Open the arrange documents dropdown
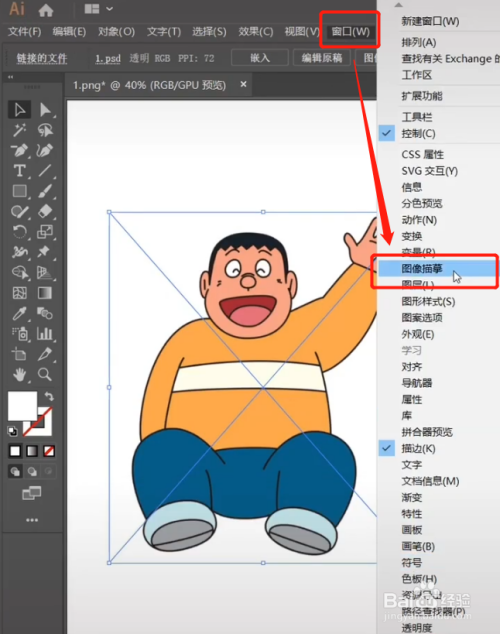Viewport: 500px width, 634px height. click(x=98, y=9)
